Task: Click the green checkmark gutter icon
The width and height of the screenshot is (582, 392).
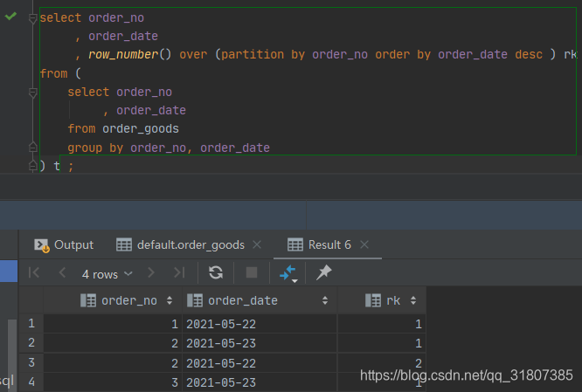Action: [10, 16]
